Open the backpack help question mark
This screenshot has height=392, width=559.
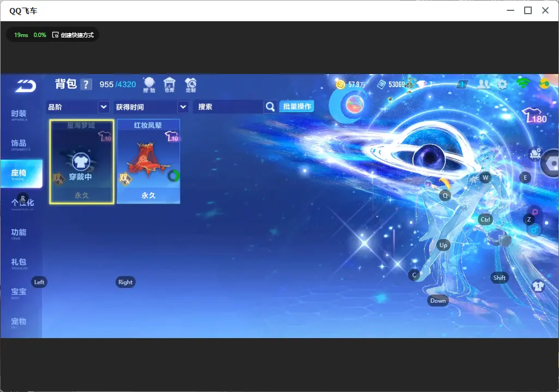click(x=86, y=84)
